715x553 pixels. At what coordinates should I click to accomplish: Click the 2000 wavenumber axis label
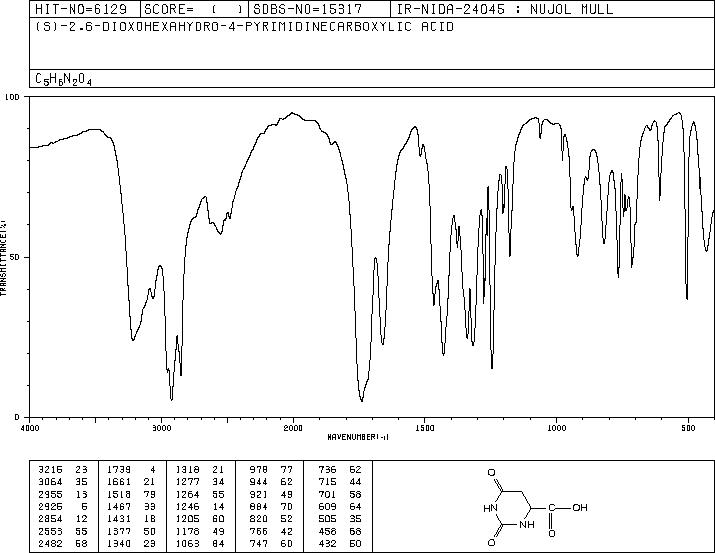293,428
